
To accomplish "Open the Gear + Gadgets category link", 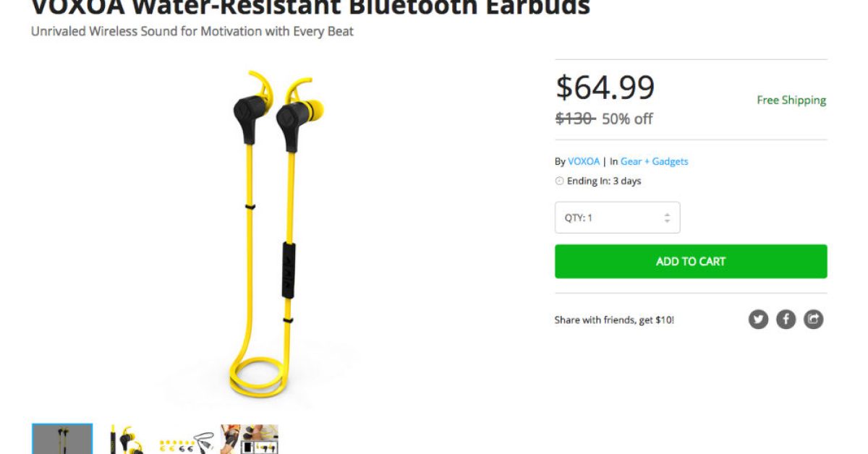I will coord(655,161).
